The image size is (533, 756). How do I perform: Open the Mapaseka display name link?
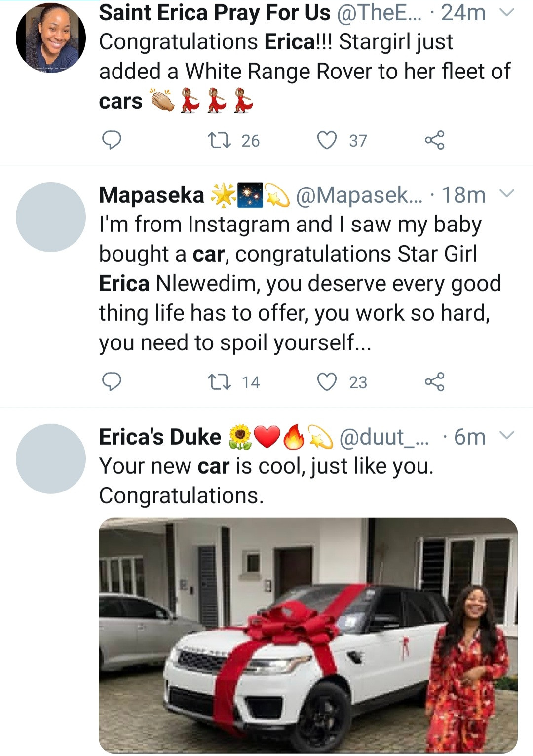152,195
